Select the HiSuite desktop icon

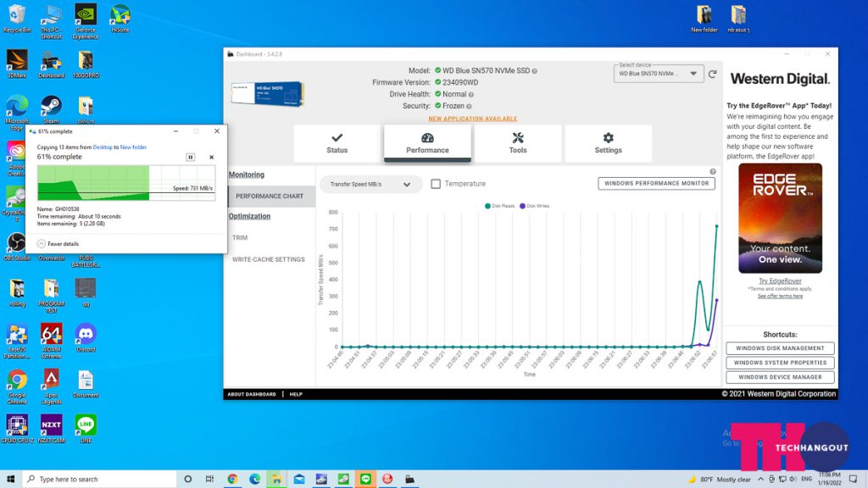[120, 19]
